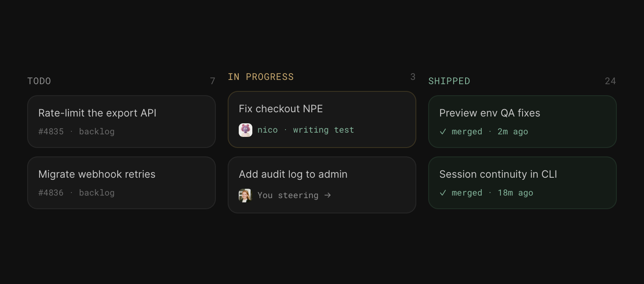The height and width of the screenshot is (284, 644).
Task: Select the IN PROGRESS column header
Action: [x=261, y=77]
